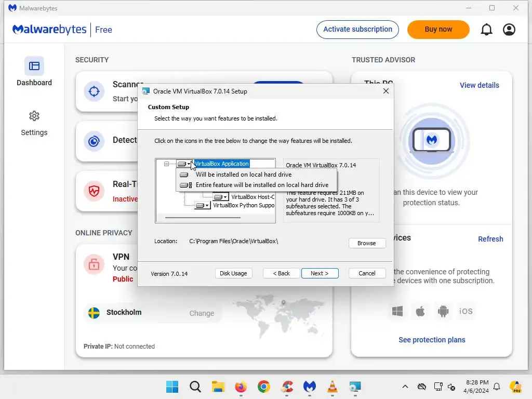Screen dimensions: 532x399
Task: Click Refresh link in Malwarebytes
Action: click(x=490, y=239)
